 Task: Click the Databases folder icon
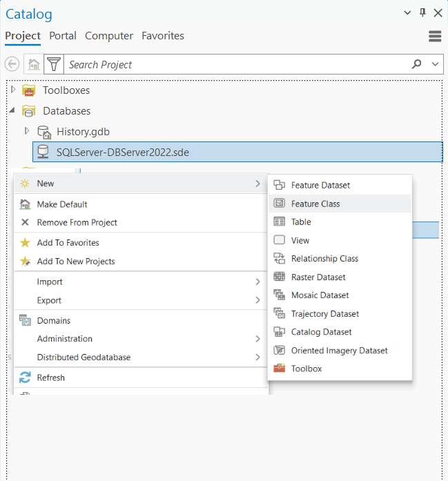pyautogui.click(x=28, y=111)
